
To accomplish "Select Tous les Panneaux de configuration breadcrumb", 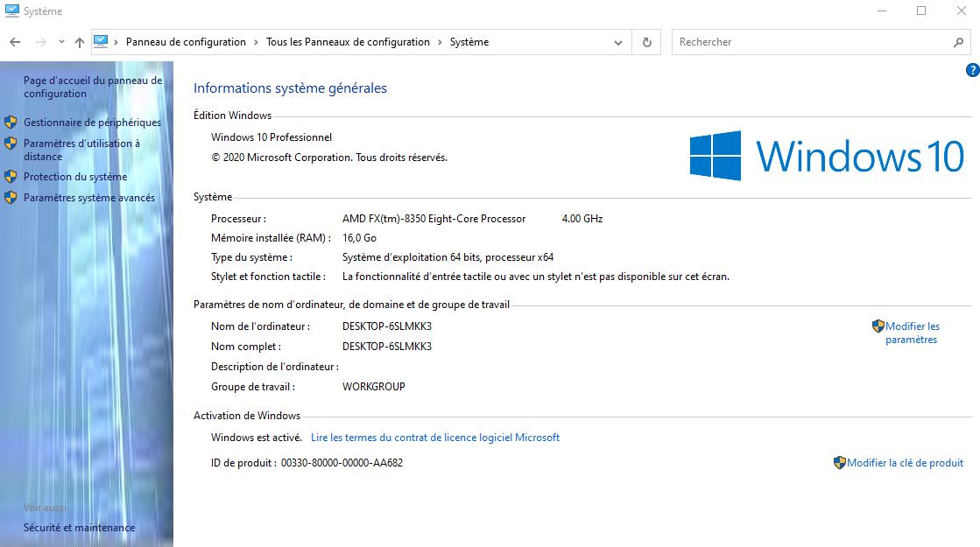I will coord(349,42).
